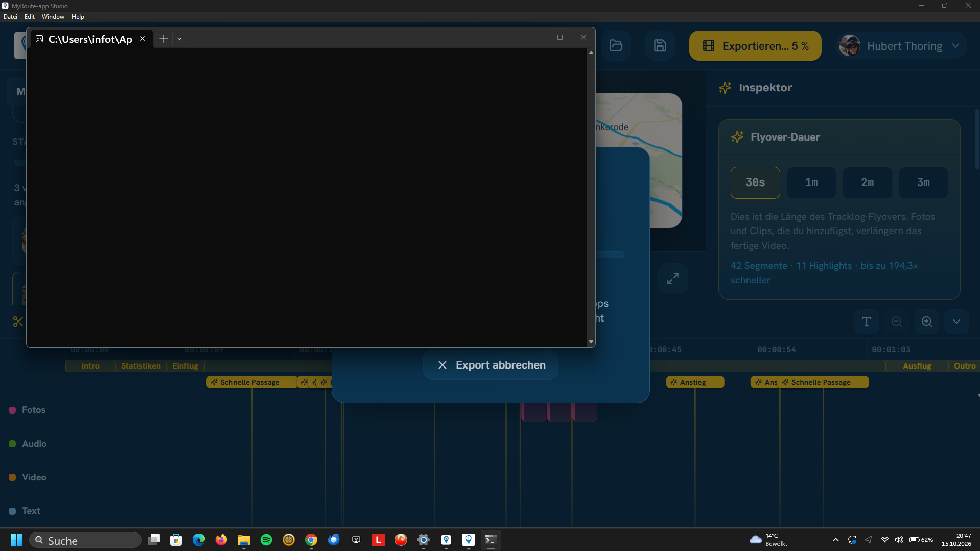Select the Video track label
Screen dimensions: 980x551
coord(34,477)
